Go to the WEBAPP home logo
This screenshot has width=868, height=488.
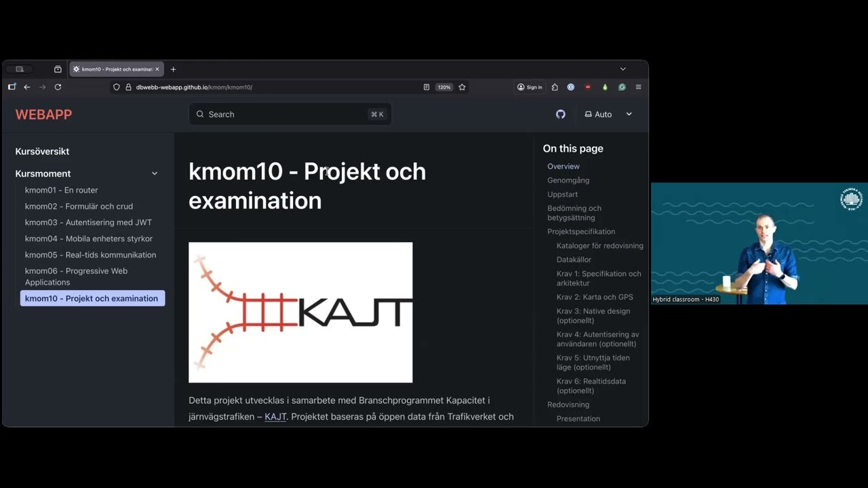43,115
